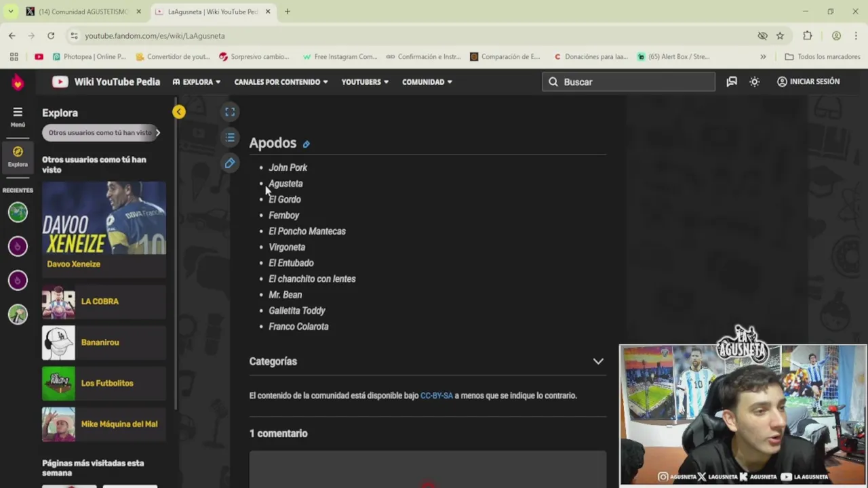Screen dimensions: 868x488
Task: Open the Sorpresivo cambio bookmark
Action: [x=255, y=57]
